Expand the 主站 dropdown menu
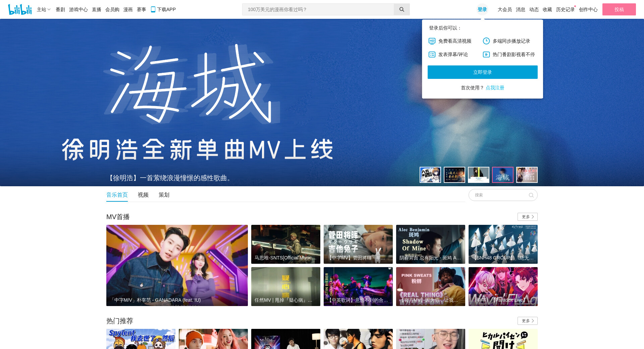644x349 pixels. [44, 9]
